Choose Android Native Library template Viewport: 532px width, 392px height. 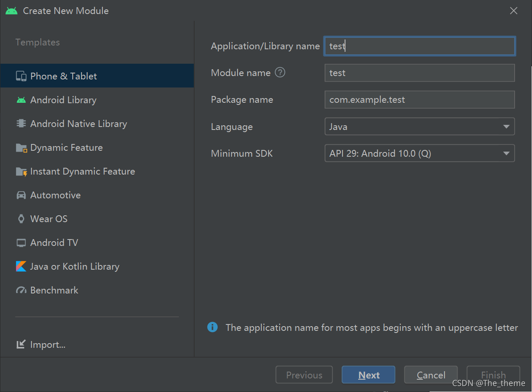coord(97,124)
